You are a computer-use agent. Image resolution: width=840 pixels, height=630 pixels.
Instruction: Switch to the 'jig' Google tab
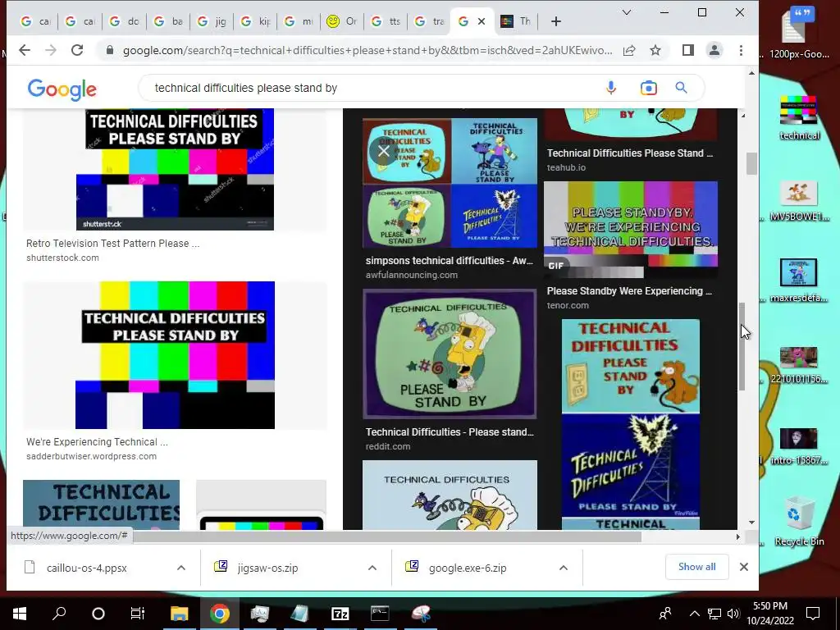[x=212, y=21]
